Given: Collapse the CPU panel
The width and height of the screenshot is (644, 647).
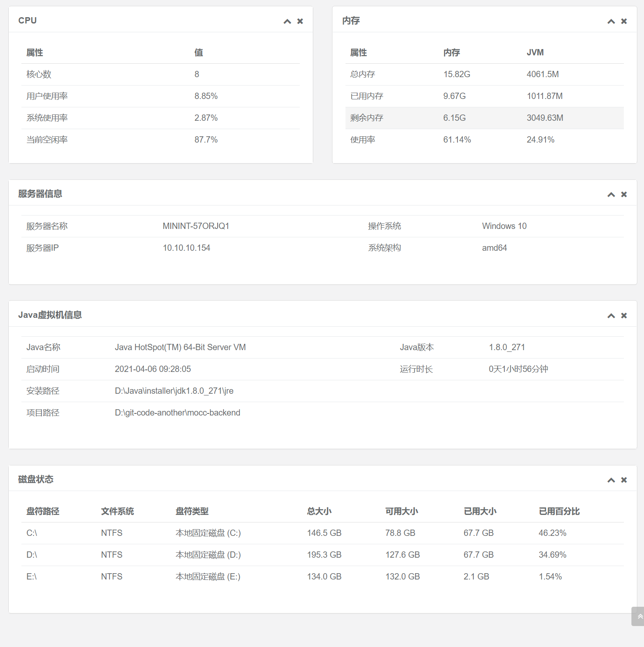Looking at the screenshot, I should tap(287, 21).
